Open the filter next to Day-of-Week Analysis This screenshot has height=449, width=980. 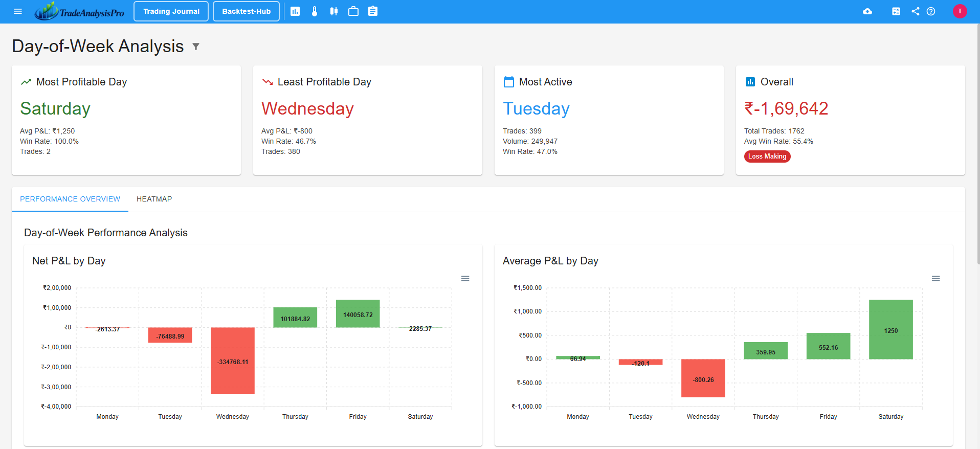[195, 47]
